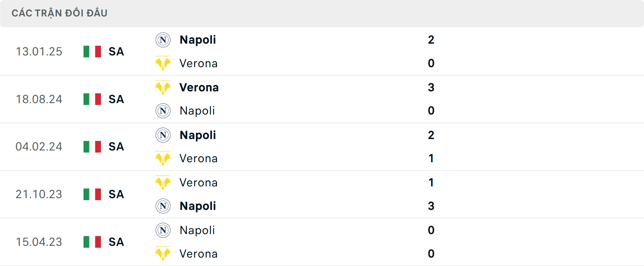The width and height of the screenshot is (644, 266).
Task: Select the date 18.08.24
Action: click(39, 99)
